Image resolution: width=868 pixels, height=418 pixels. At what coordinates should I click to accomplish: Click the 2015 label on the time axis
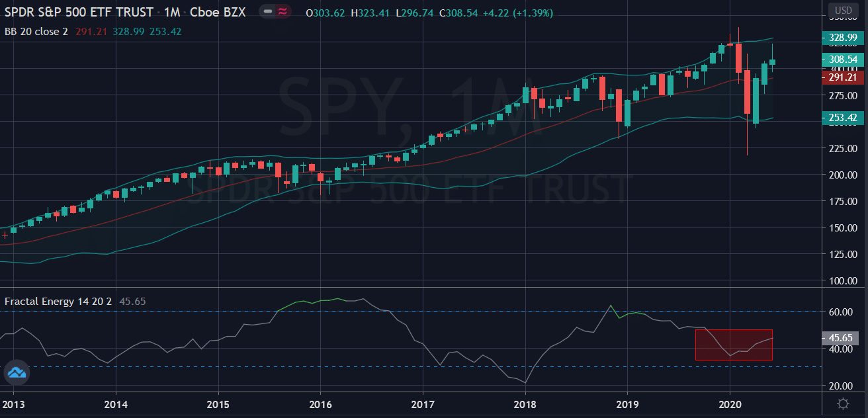[x=218, y=403]
